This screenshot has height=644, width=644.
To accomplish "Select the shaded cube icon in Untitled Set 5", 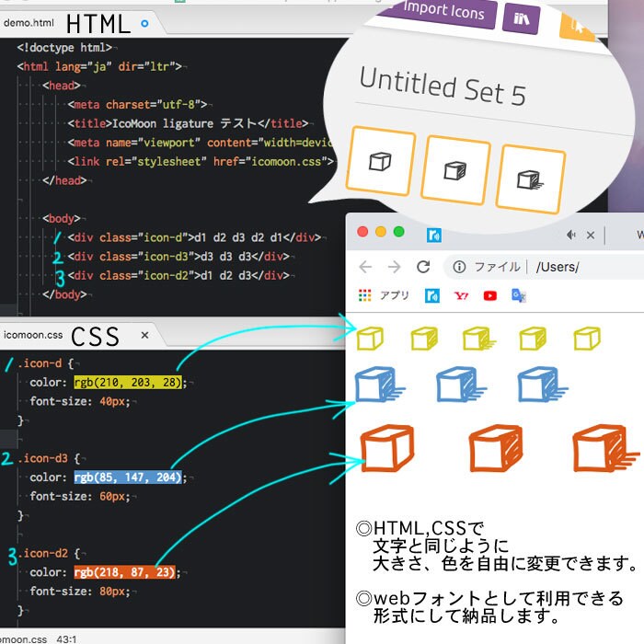I will tap(455, 170).
